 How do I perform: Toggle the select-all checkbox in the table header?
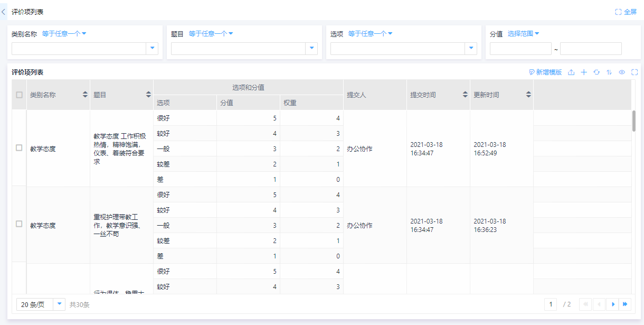[20, 95]
